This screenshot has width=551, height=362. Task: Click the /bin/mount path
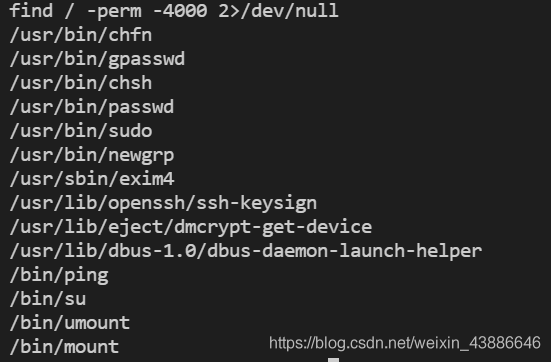point(64,347)
